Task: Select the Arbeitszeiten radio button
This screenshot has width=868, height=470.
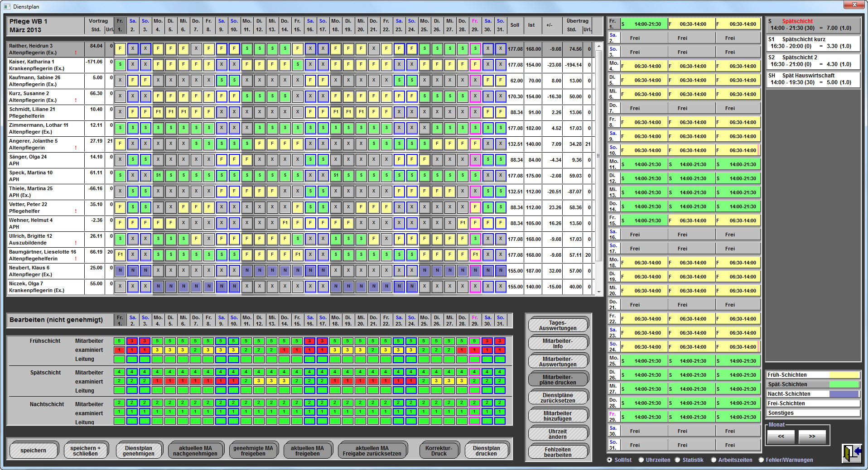Action: [714, 460]
